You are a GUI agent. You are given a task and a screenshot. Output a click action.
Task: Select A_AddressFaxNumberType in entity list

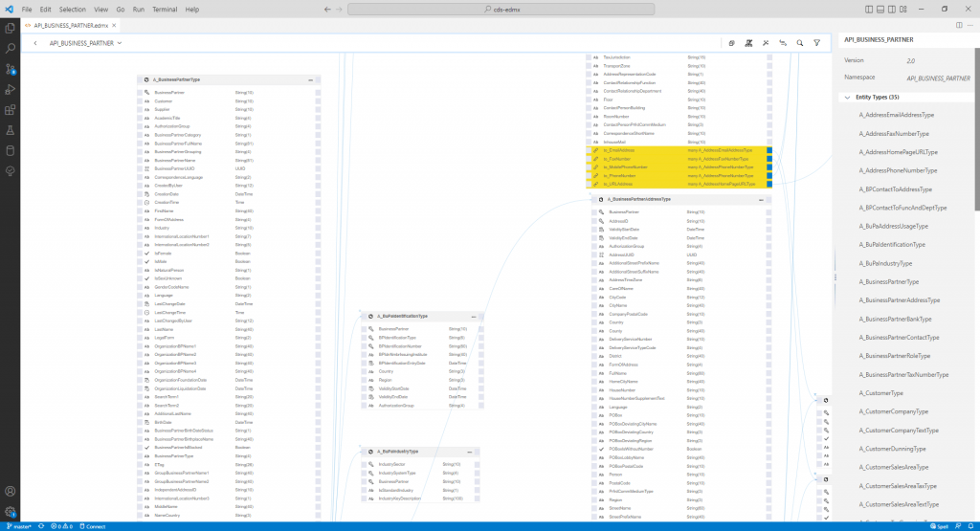[894, 134]
